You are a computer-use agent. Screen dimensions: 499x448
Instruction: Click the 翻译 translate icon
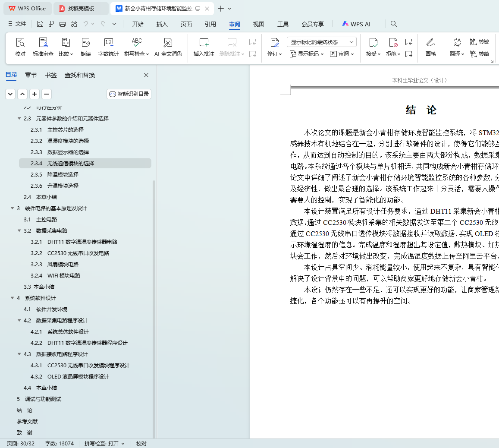[x=457, y=42]
